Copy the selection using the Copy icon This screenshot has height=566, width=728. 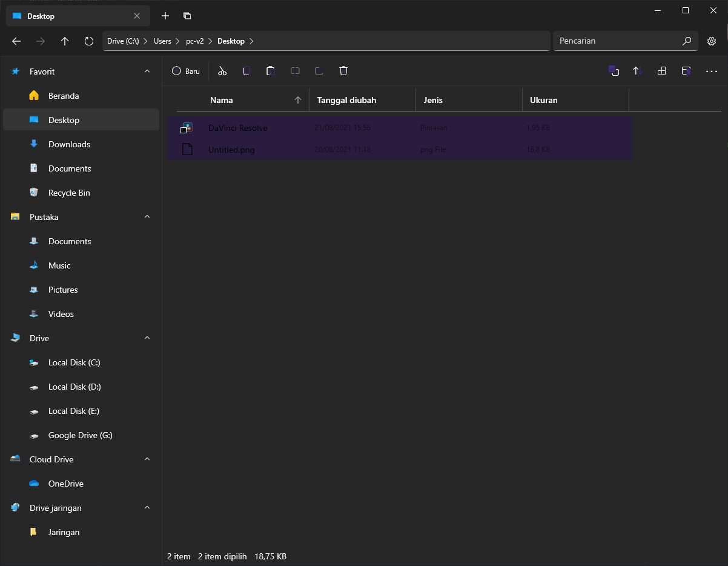click(247, 71)
